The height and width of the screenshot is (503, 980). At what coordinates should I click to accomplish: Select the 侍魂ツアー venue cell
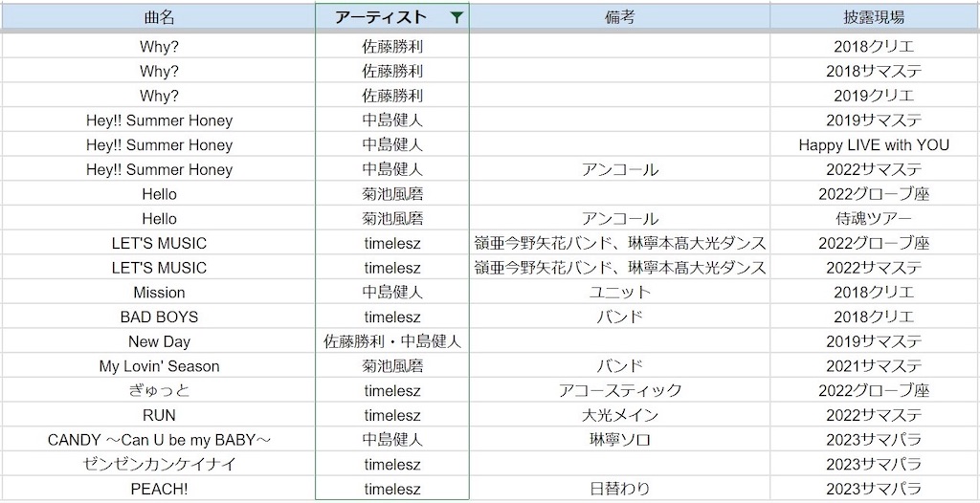pos(874,219)
